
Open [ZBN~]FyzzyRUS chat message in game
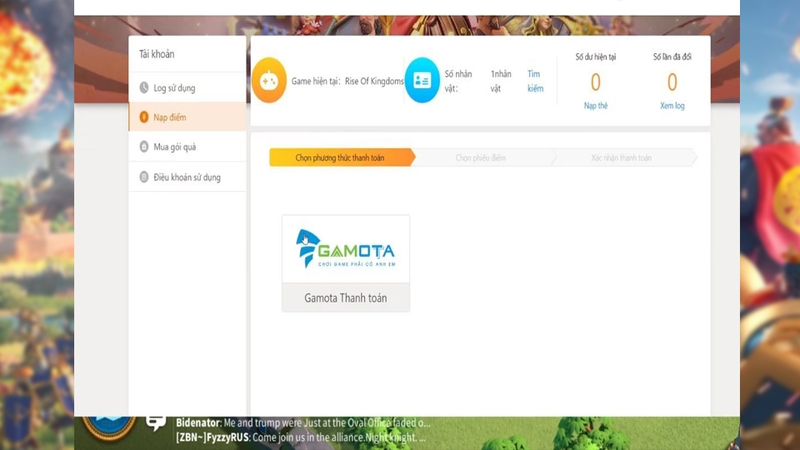coord(301,438)
